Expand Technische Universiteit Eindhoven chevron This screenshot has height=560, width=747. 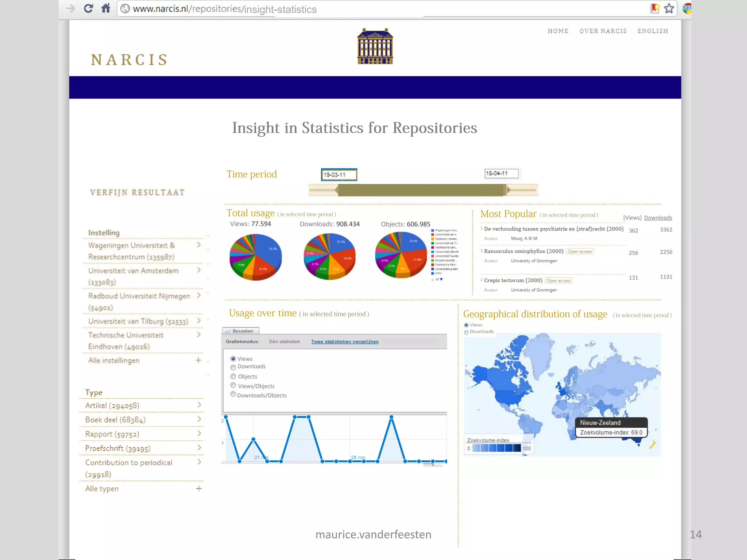[x=199, y=334]
